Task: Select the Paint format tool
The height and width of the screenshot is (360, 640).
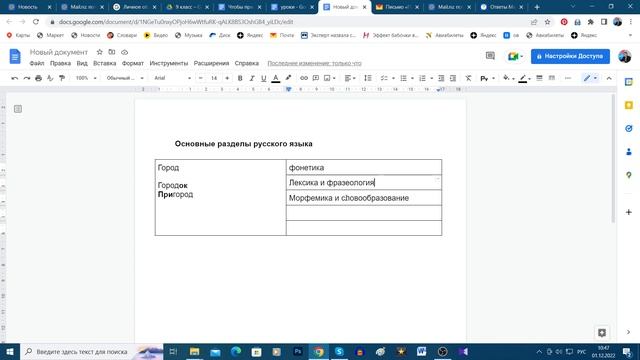Action: point(62,78)
